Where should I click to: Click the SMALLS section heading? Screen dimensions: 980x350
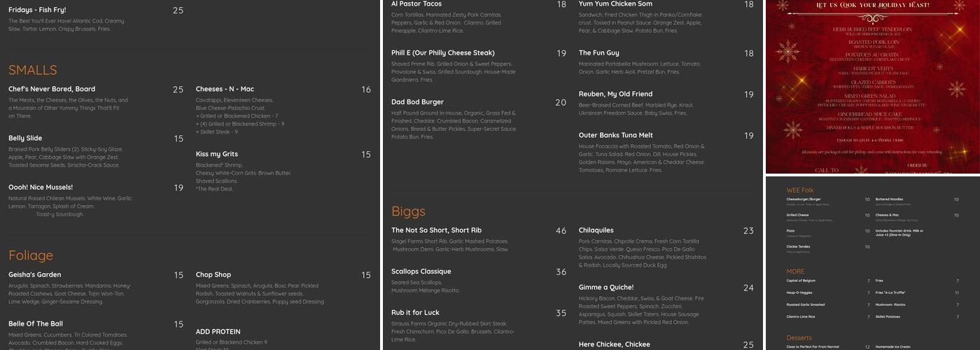pyautogui.click(x=33, y=70)
